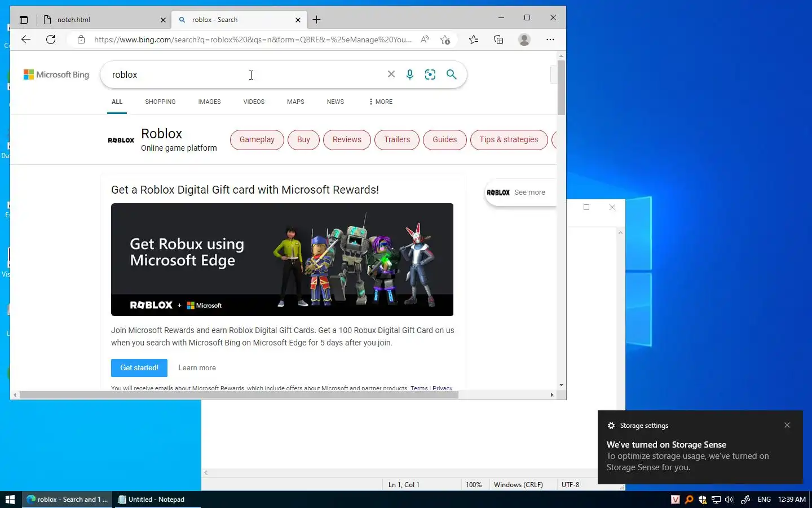812x508 pixels.
Task: Close the noteh.html tab
Action: click(163, 20)
